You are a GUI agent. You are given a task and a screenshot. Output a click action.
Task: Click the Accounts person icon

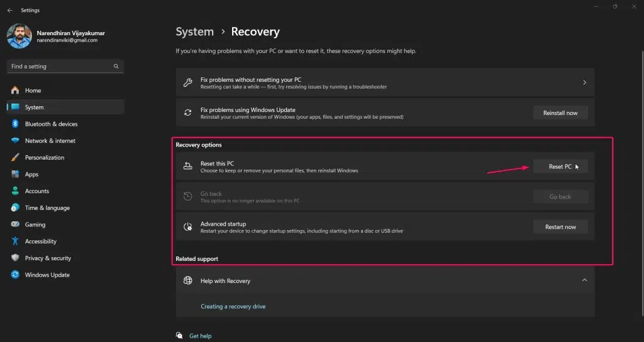tap(15, 191)
